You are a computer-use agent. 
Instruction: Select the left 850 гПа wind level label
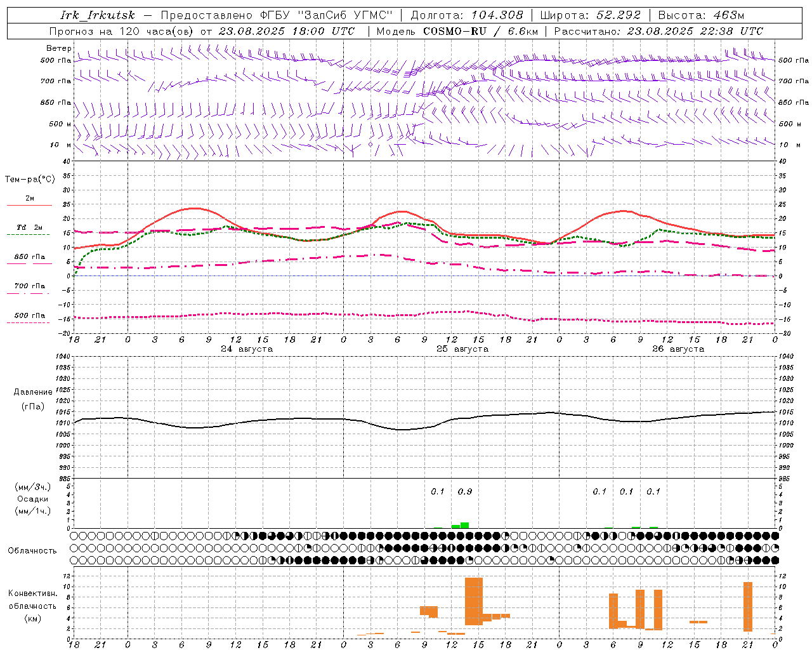pos(56,102)
